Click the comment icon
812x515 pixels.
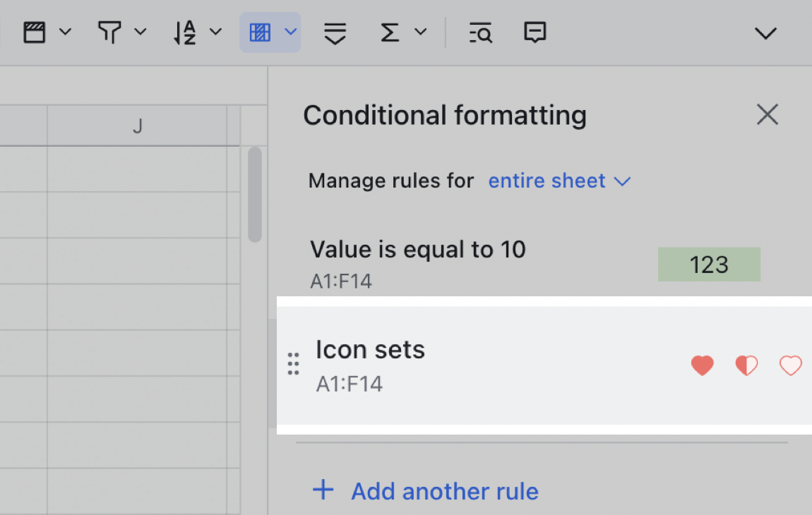[535, 32]
